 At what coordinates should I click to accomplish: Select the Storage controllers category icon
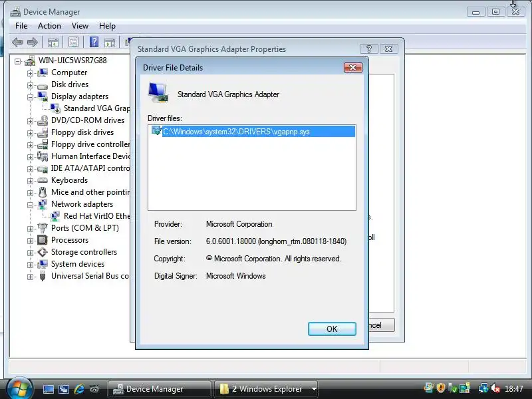pos(43,252)
